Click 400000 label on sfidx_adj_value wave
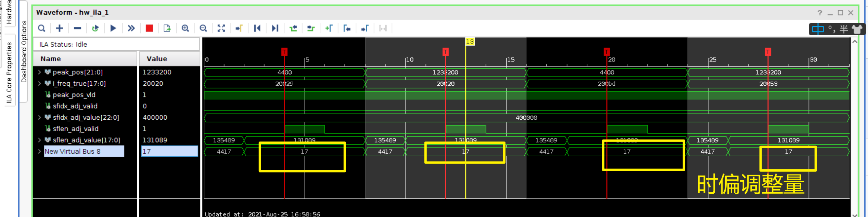868x217 pixels. click(x=526, y=118)
